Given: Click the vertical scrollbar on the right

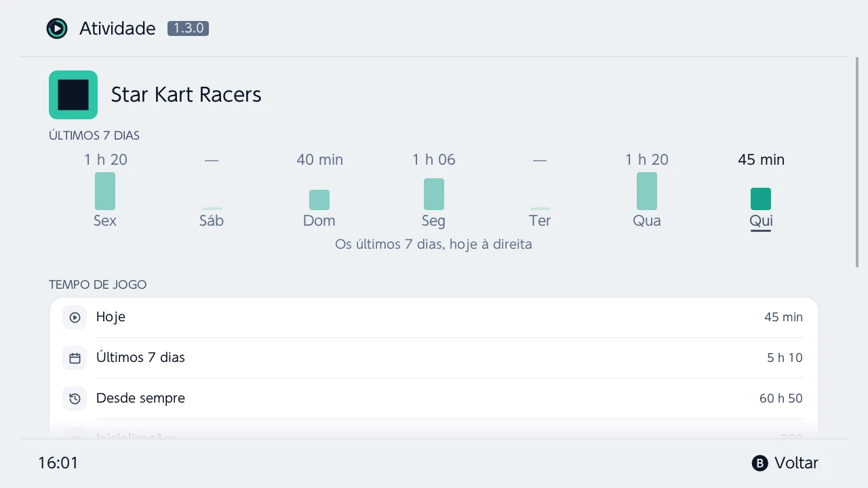Looking at the screenshot, I should [857, 163].
